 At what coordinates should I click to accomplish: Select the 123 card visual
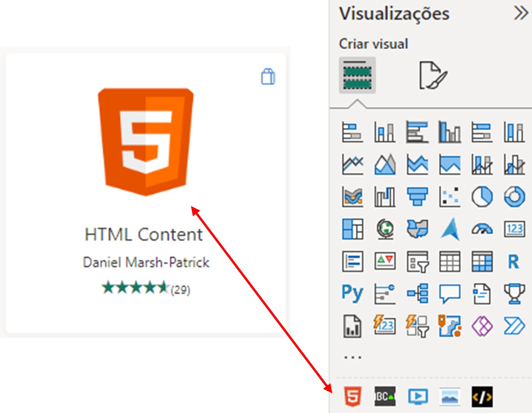tap(514, 229)
